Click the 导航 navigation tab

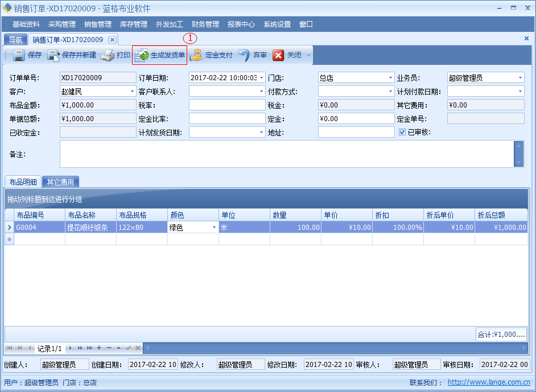(x=15, y=40)
